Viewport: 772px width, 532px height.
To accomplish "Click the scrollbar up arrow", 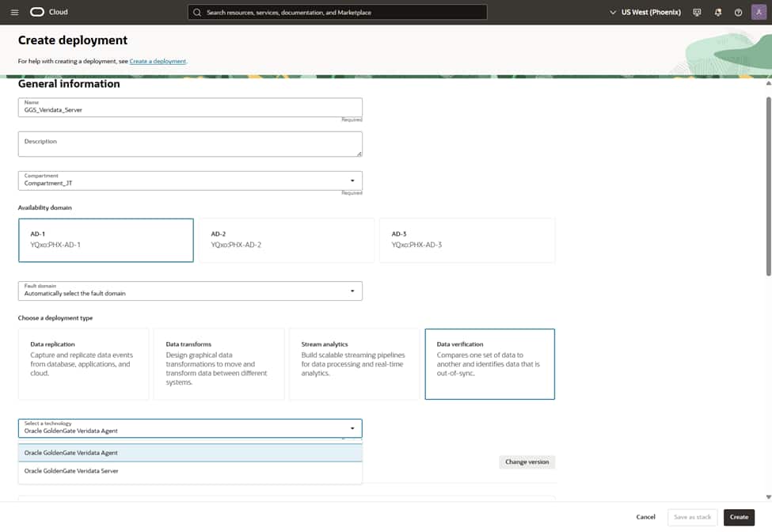I will (769, 83).
